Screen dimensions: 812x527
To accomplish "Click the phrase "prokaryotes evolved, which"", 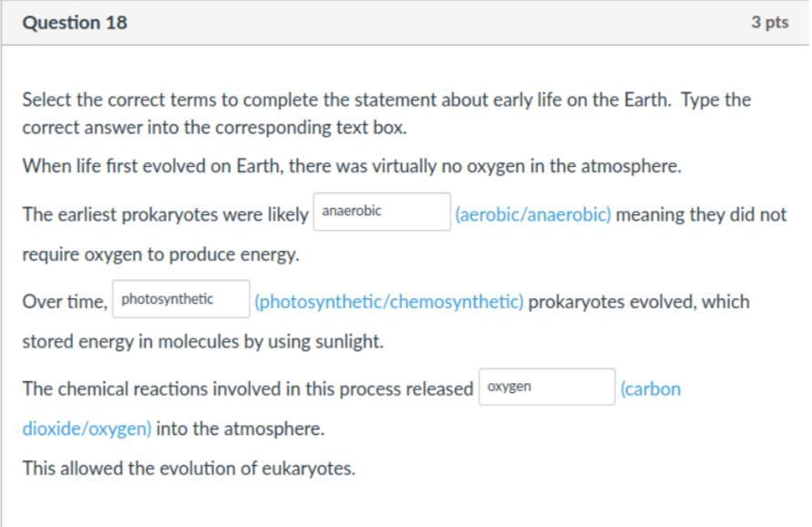I will [639, 302].
